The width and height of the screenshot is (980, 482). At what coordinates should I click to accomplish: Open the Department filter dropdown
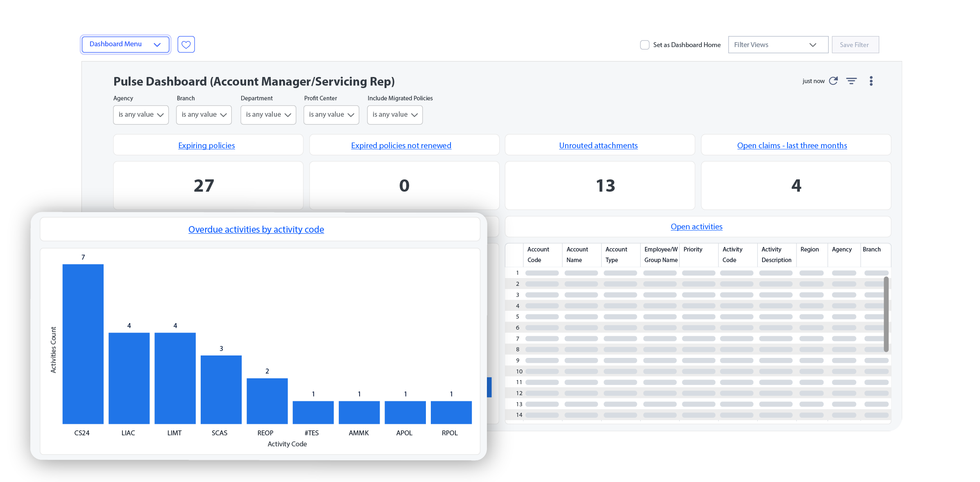268,115
